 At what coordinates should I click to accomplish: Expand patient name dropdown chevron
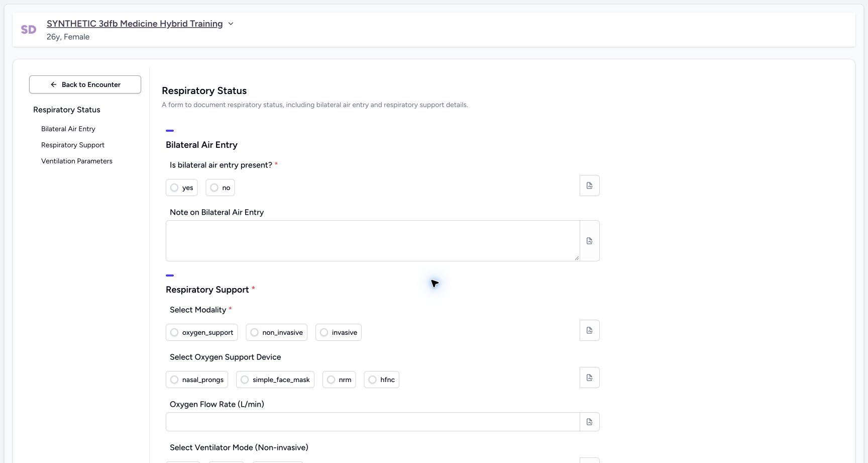click(x=231, y=24)
